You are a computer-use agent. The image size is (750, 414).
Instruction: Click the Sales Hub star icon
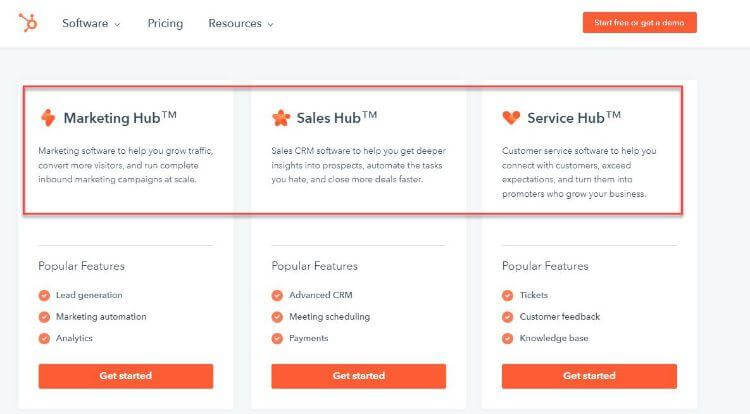click(281, 118)
